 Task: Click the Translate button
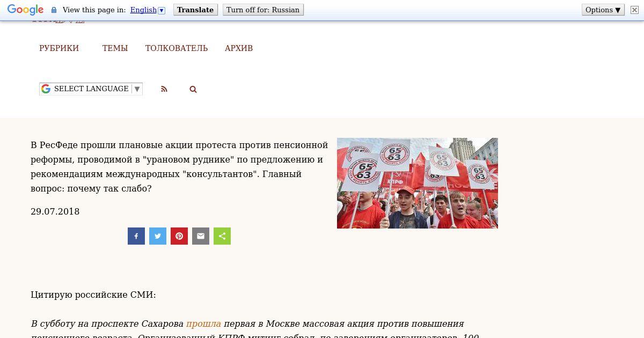click(195, 10)
